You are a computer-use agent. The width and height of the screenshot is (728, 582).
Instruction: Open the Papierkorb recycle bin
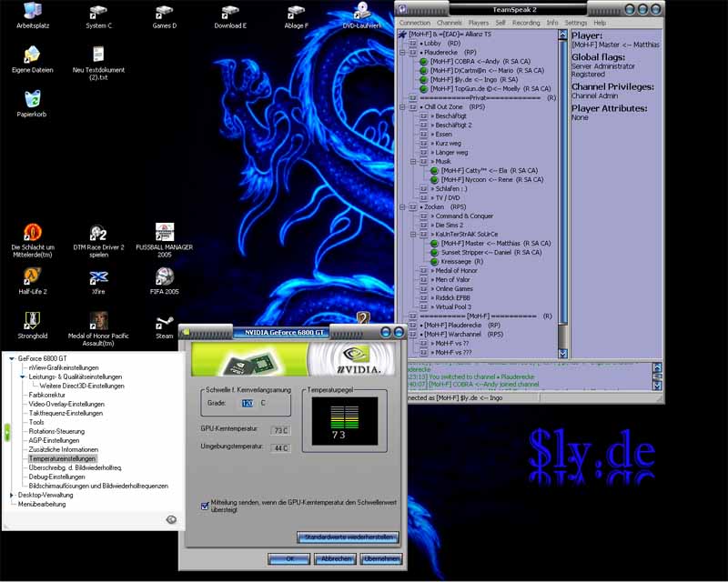32,103
